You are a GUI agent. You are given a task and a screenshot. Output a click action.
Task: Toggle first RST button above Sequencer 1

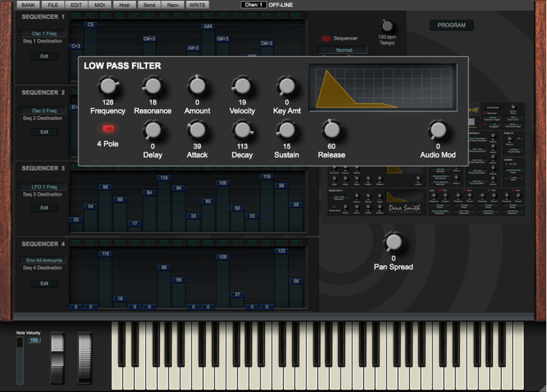[76, 16]
